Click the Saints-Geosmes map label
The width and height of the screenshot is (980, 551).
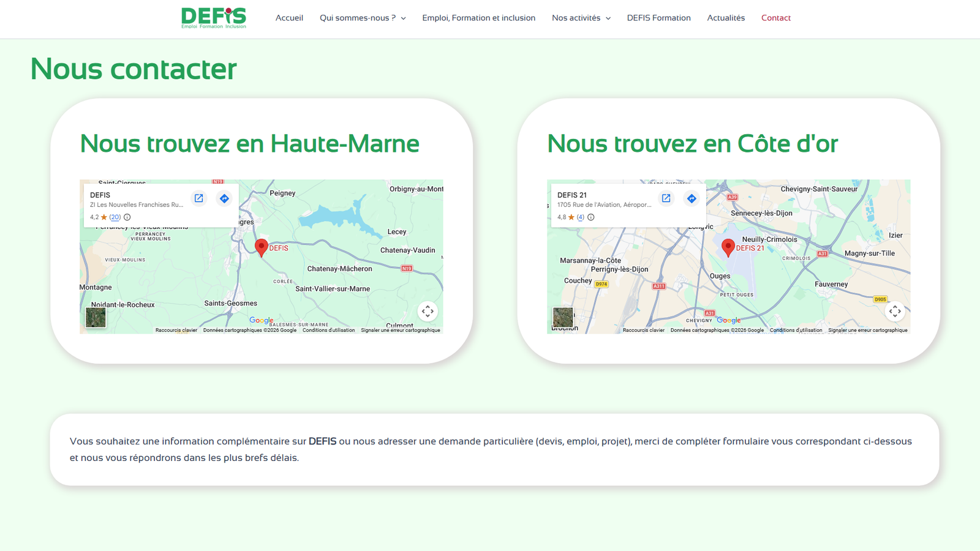[230, 303]
